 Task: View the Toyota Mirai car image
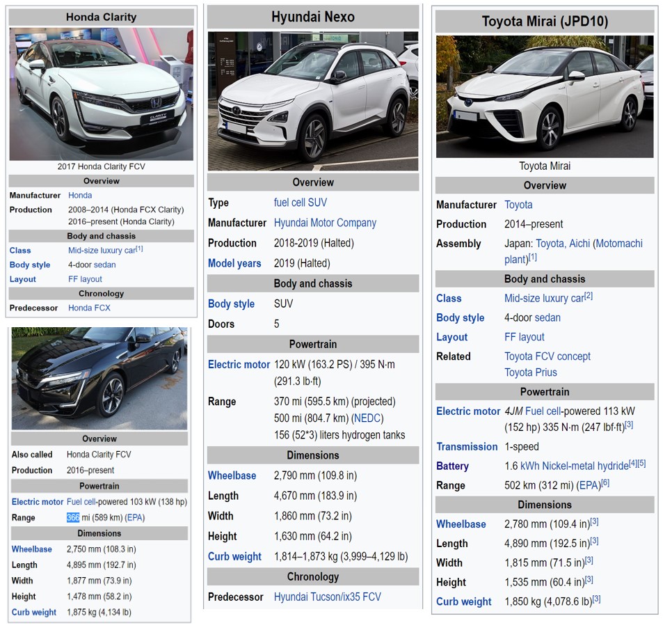(x=545, y=97)
